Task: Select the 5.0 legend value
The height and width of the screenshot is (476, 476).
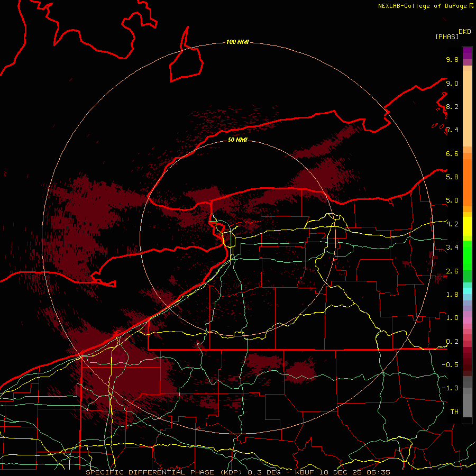Action: coord(452,200)
